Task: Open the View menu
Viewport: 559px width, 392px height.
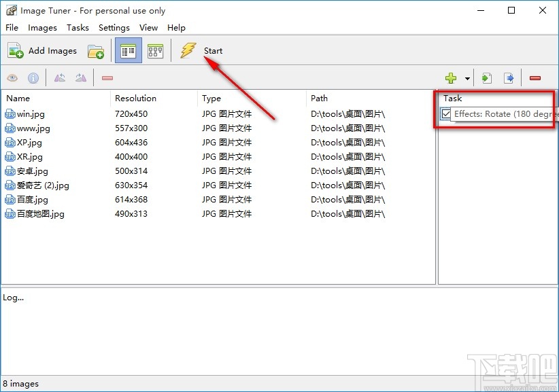Action: click(x=148, y=27)
